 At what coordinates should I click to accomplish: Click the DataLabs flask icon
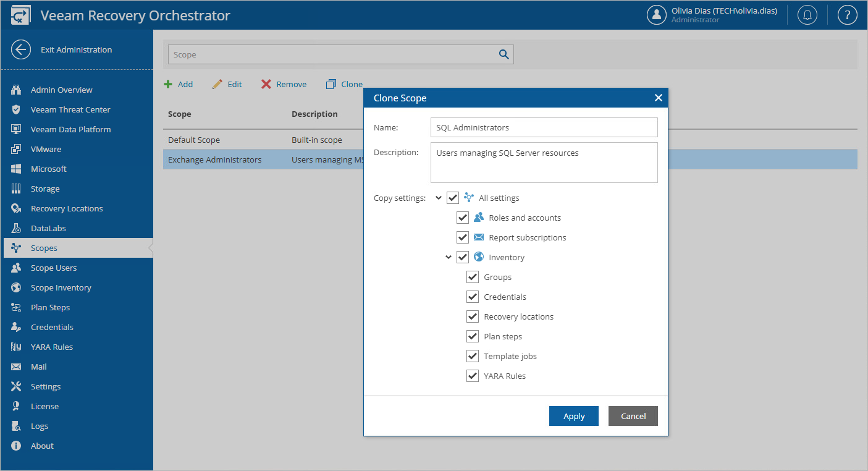click(x=17, y=228)
